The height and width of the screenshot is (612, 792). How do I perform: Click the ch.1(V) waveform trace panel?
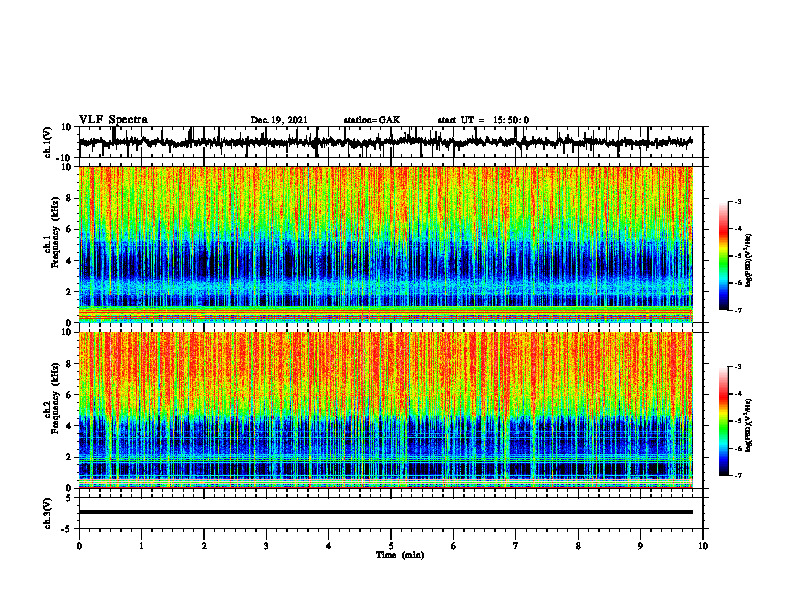tap(391, 142)
